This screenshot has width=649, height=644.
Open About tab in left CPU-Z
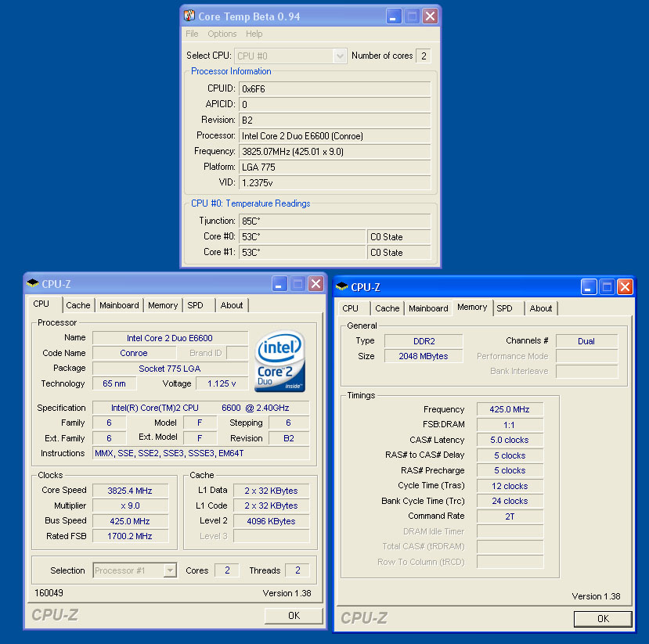pyautogui.click(x=232, y=305)
